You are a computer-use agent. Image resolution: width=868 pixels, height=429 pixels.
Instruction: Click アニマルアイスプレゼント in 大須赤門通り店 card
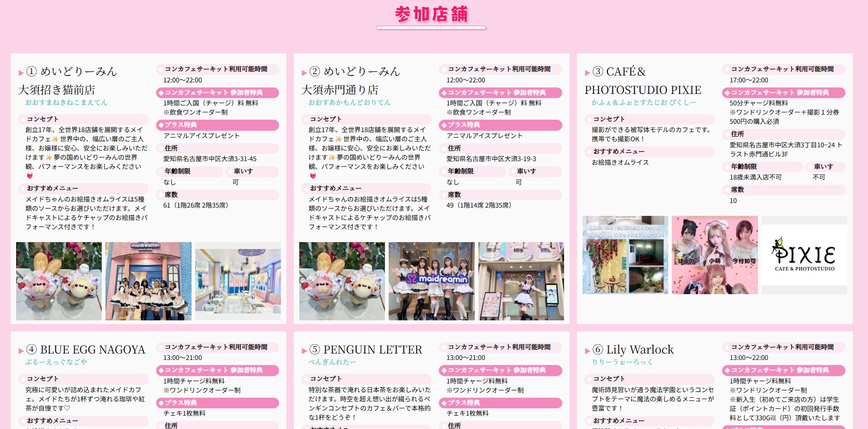[x=484, y=136]
